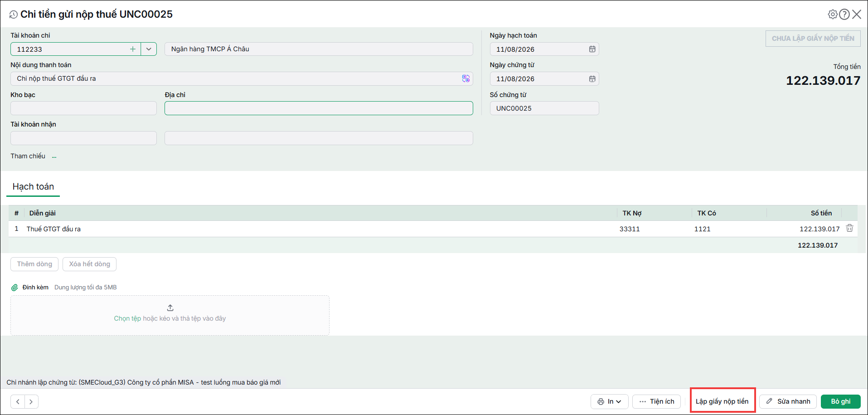Expand the Tài khoản chi dropdown
Viewport: 868px width, 415px height.
click(149, 49)
